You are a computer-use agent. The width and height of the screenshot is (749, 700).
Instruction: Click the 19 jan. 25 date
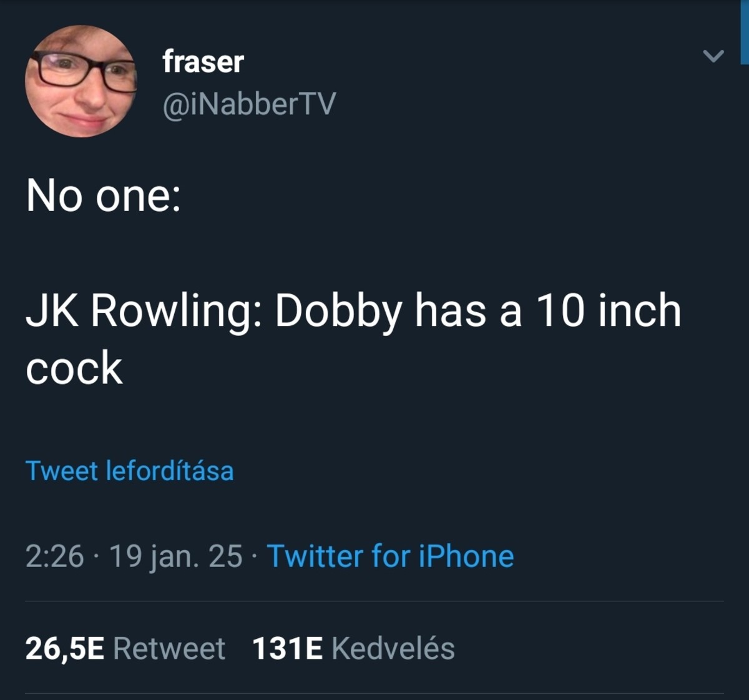coord(175,556)
